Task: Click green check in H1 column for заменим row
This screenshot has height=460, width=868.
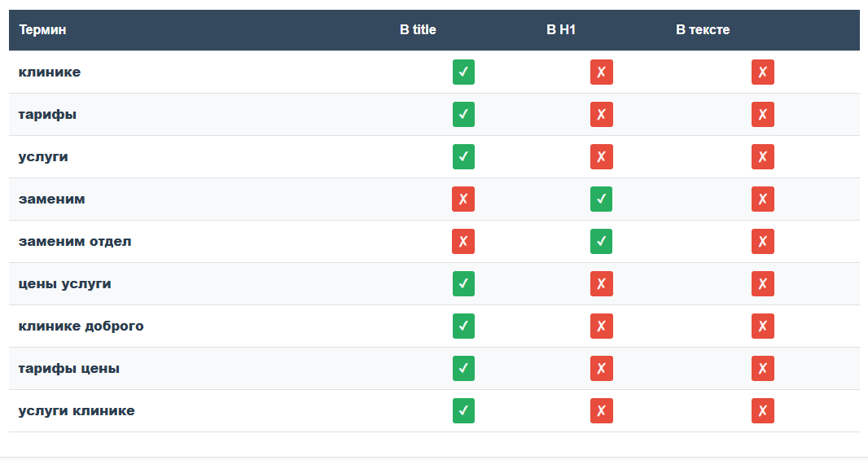Action: [601, 199]
